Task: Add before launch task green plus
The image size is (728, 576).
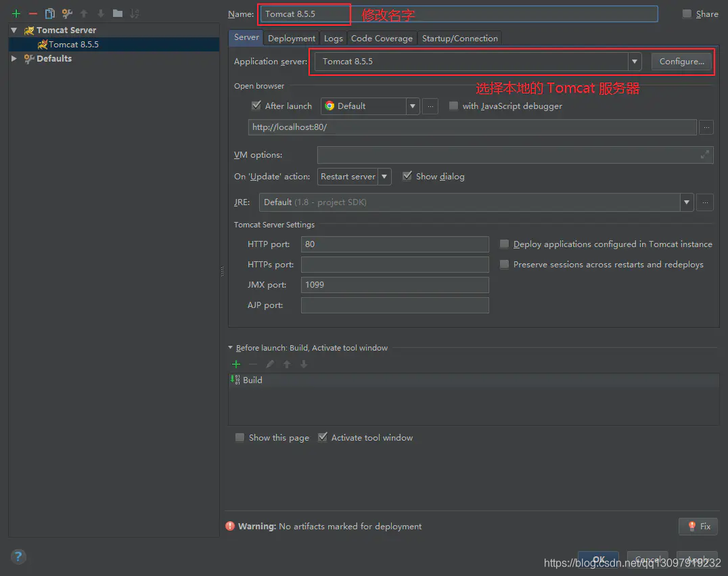Action: [236, 364]
